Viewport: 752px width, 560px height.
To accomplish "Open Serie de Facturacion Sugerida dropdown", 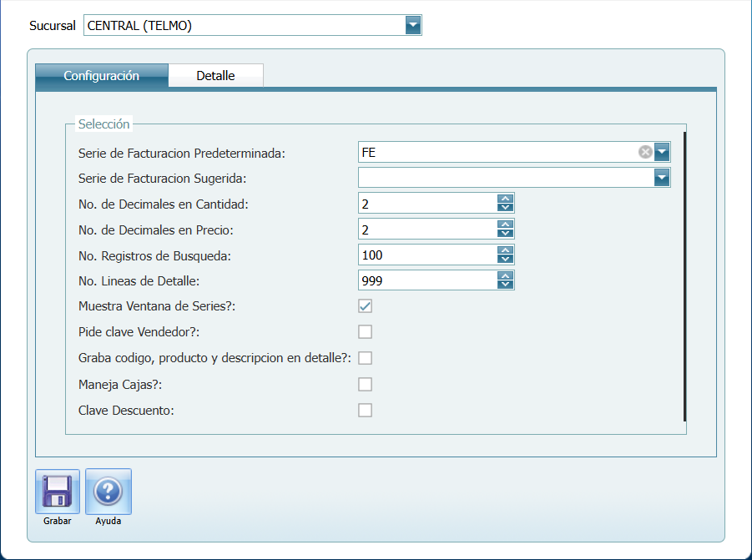I will [x=662, y=178].
